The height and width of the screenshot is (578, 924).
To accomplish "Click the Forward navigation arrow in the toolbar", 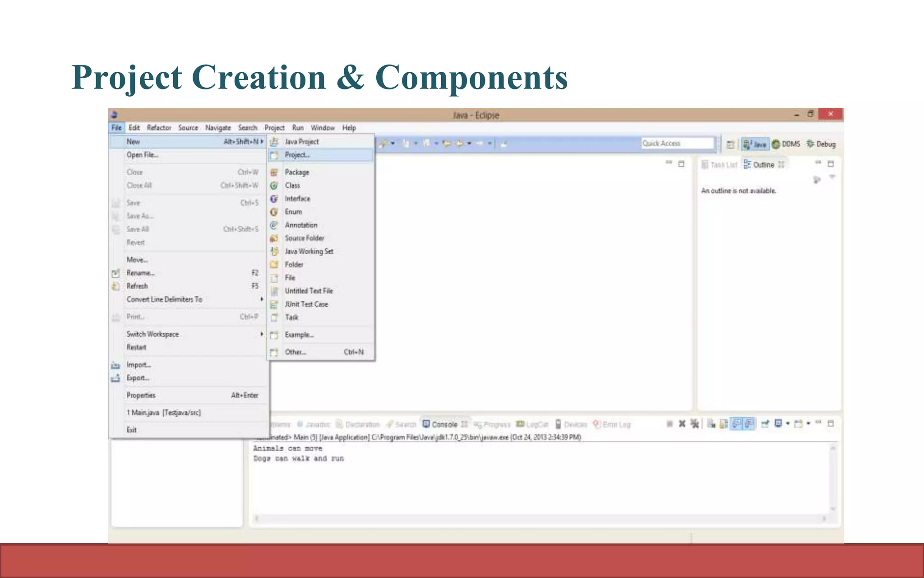I will click(x=480, y=144).
